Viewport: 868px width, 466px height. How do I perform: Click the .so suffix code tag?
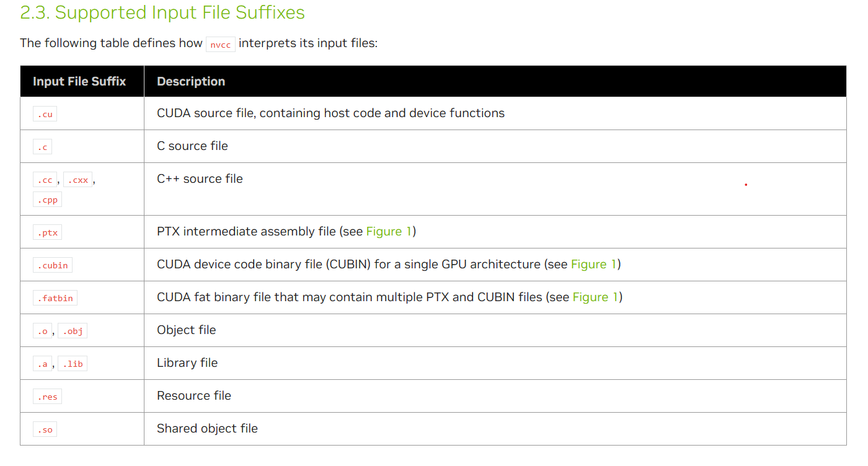pyautogui.click(x=45, y=429)
